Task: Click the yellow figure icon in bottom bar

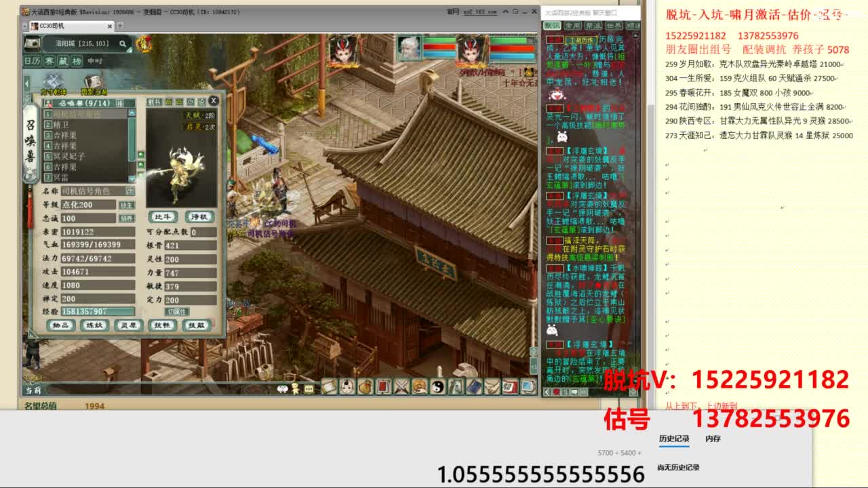Action: click(296, 389)
